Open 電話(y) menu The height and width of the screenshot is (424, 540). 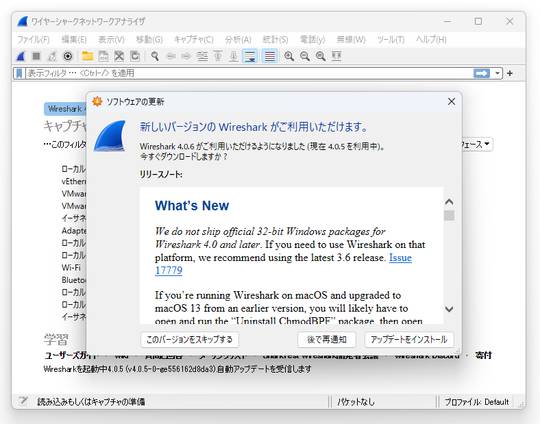(312, 40)
